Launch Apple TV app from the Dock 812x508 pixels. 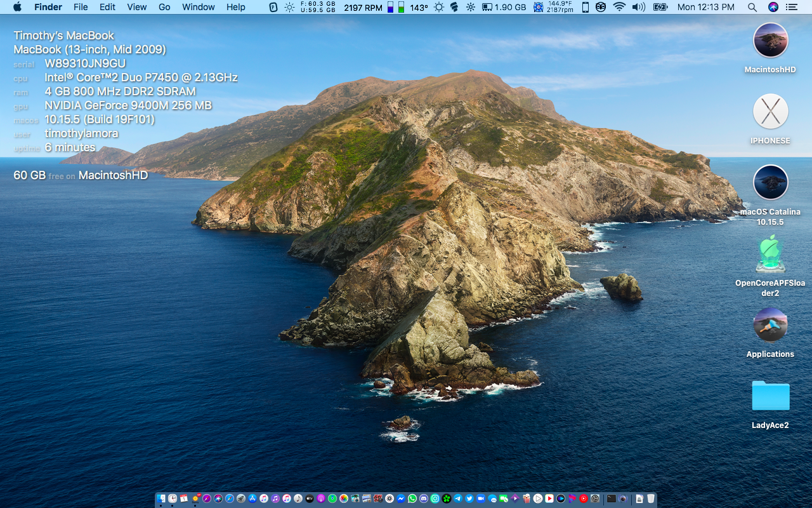[310, 498]
